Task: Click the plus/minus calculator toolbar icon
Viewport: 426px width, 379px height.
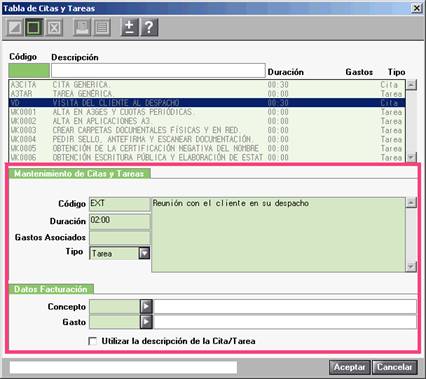Action: (x=130, y=28)
